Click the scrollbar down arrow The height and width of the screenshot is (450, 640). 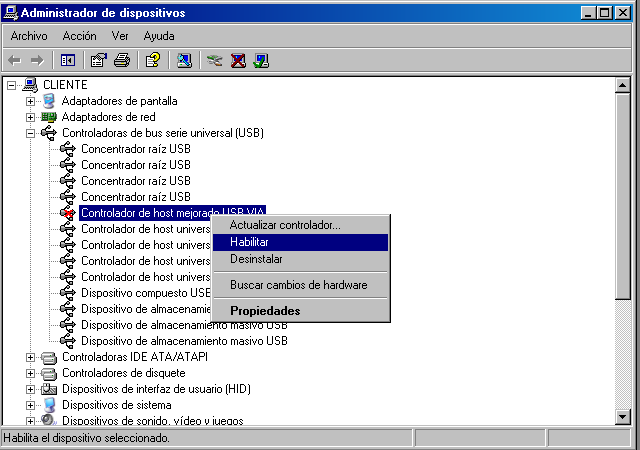(622, 417)
